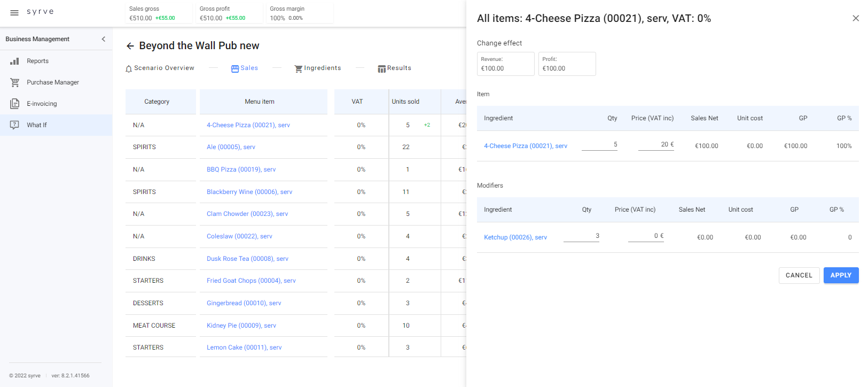The image size is (868, 387).
Task: Click the E-invoicing document icon
Action: [14, 104]
